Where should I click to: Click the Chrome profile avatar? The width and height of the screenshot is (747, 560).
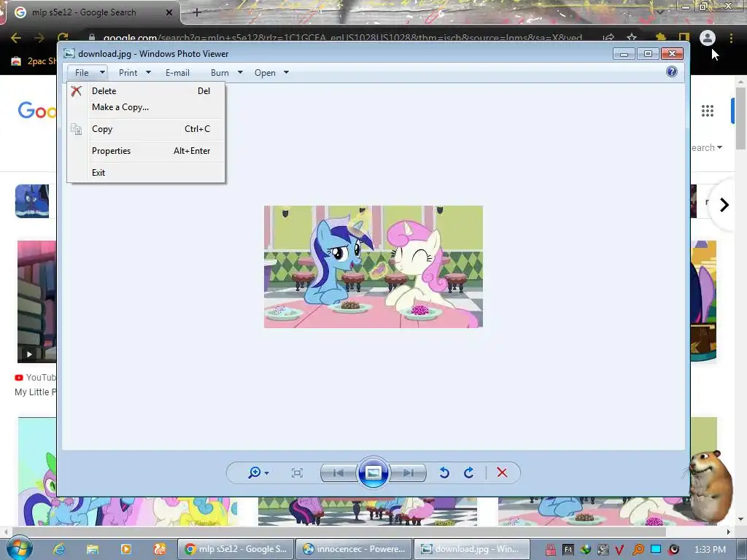coord(708,38)
